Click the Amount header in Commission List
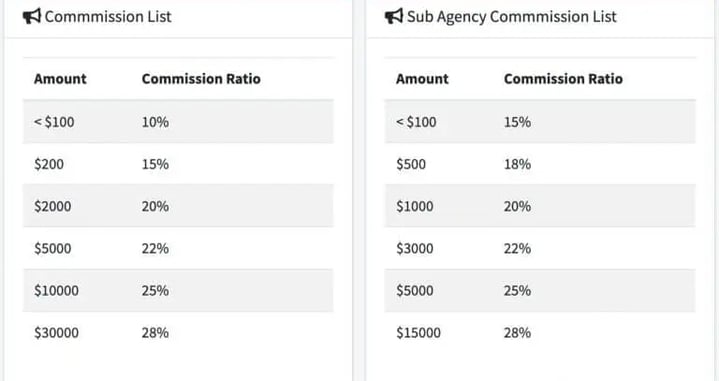This screenshot has width=719, height=381. 60,79
